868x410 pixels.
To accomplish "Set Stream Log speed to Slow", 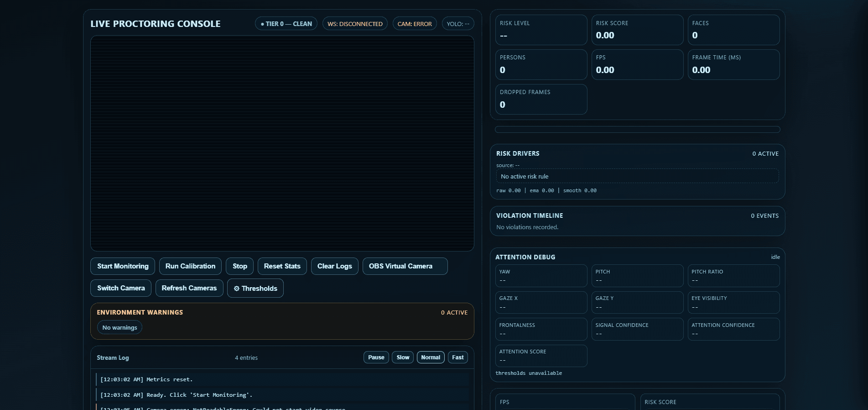I will coord(403,357).
